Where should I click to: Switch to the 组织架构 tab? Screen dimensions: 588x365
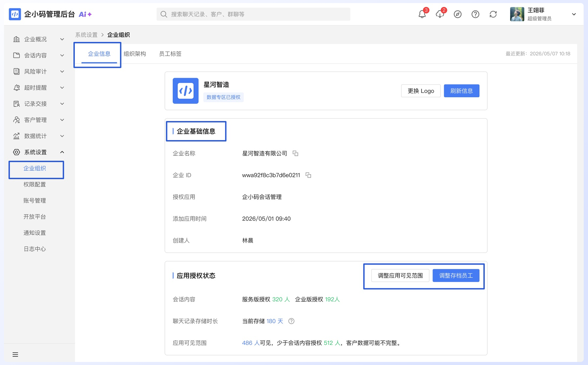[x=135, y=54]
